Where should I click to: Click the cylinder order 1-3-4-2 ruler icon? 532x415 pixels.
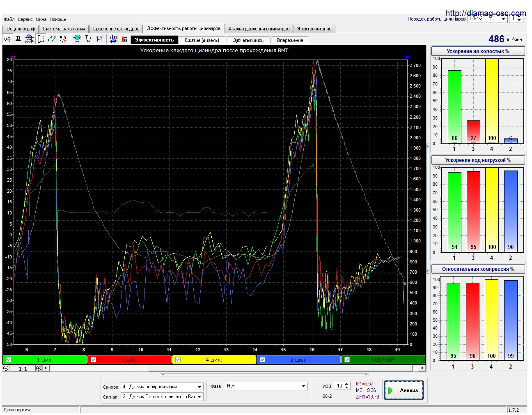pos(41,39)
